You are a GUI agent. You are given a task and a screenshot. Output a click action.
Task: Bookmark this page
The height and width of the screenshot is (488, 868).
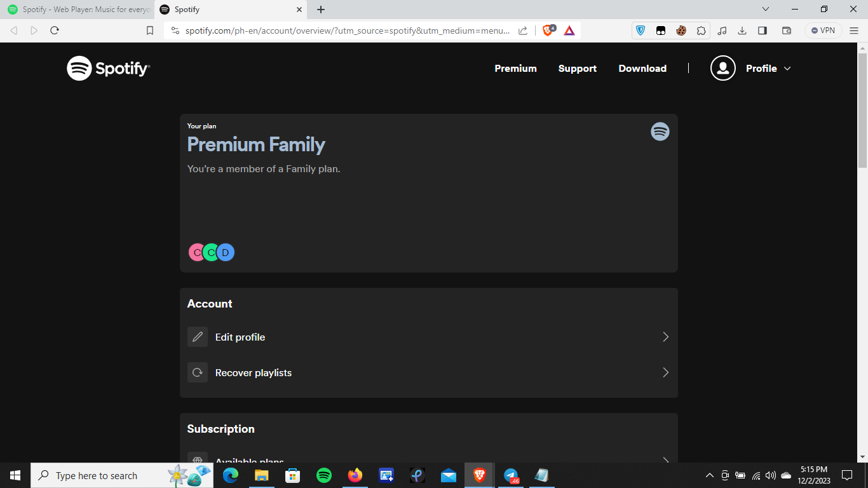click(x=150, y=30)
